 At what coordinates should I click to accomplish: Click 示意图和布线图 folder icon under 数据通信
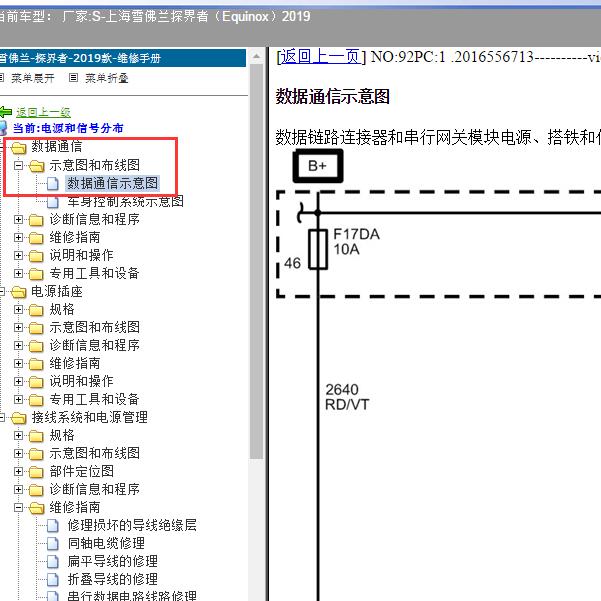point(37,166)
